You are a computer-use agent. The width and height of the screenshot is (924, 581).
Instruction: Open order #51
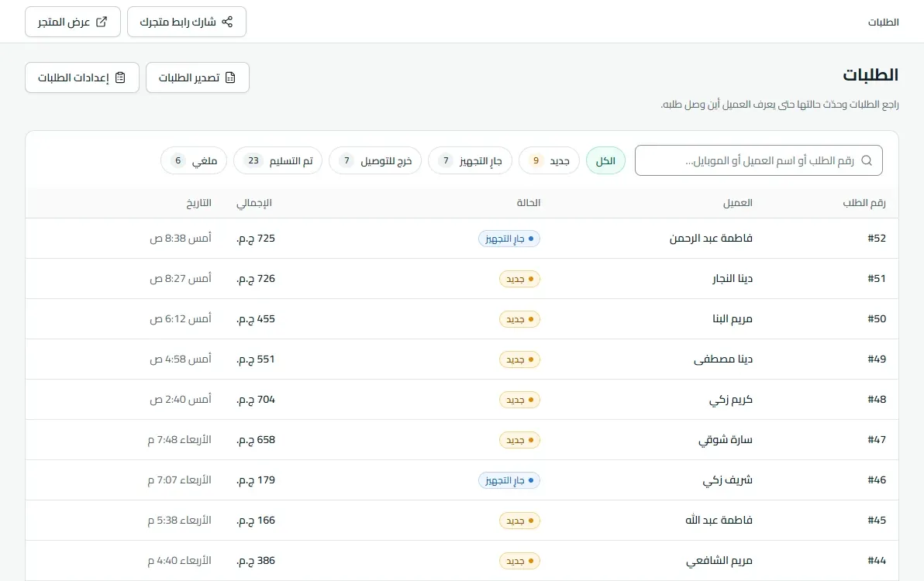(877, 278)
